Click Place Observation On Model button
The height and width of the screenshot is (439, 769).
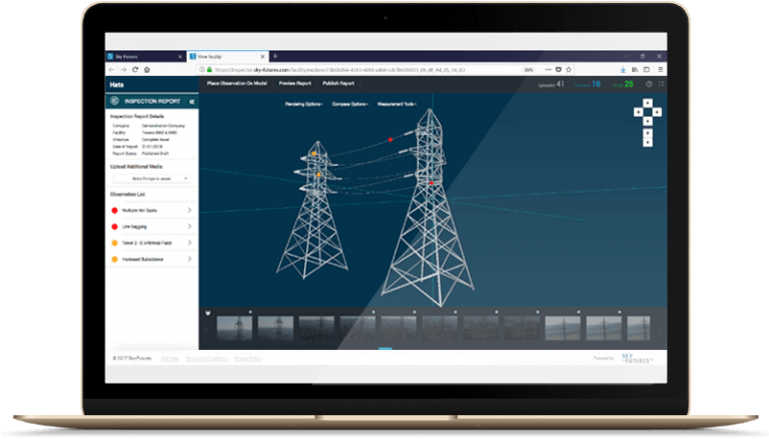click(237, 83)
